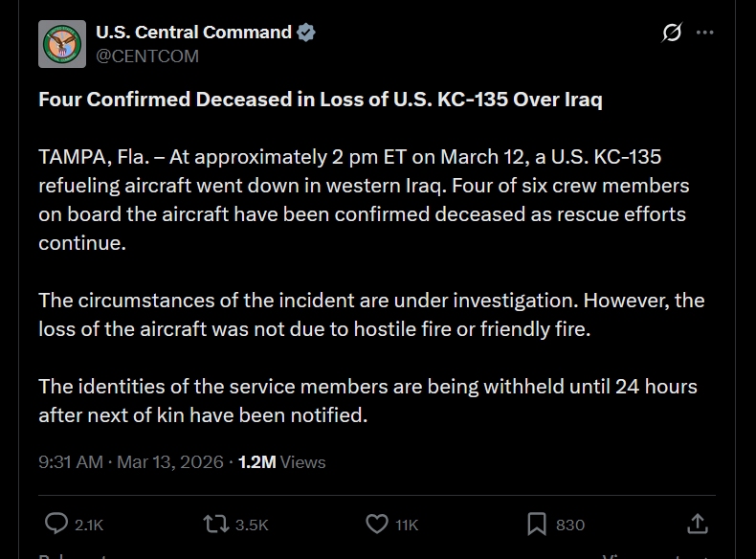Open the CENTCOM profile avatar

click(62, 44)
